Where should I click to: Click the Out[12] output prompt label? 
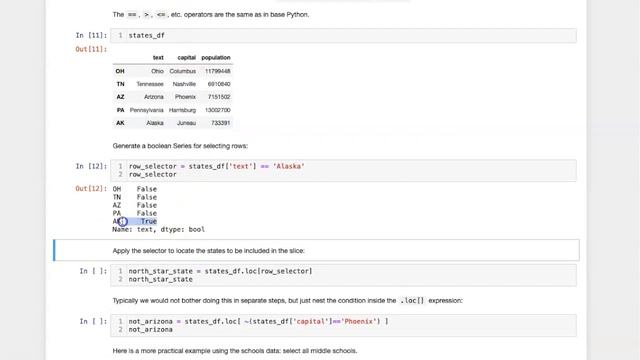91,189
